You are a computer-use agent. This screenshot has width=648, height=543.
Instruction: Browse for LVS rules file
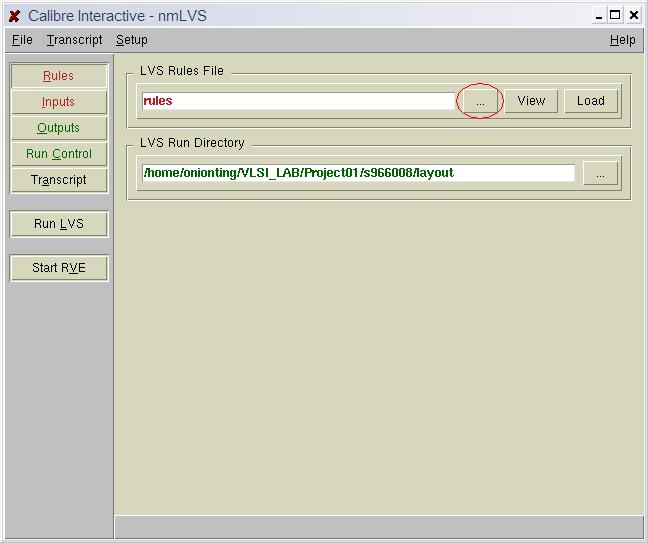480,101
